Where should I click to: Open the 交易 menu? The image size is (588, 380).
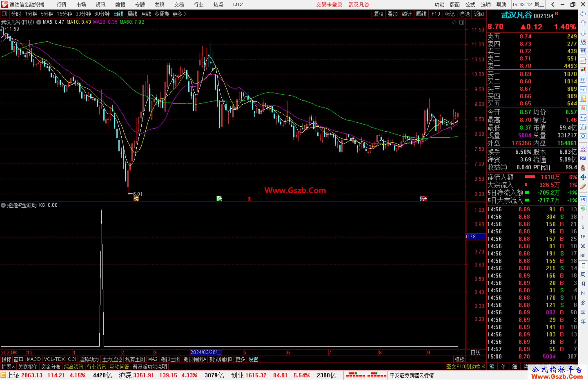pyautogui.click(x=179, y=4)
